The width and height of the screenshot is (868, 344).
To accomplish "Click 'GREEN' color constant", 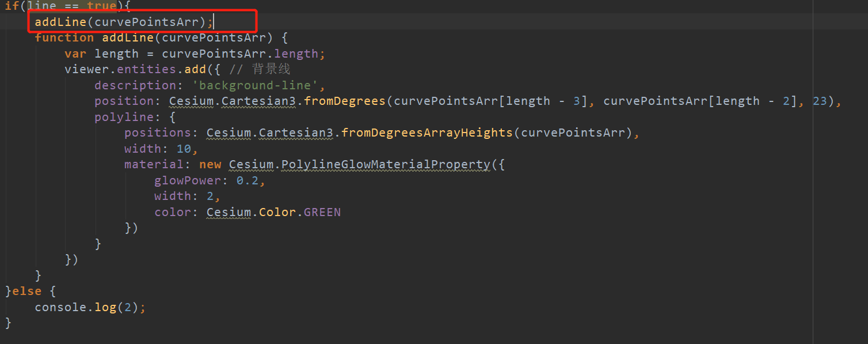I will [x=322, y=212].
